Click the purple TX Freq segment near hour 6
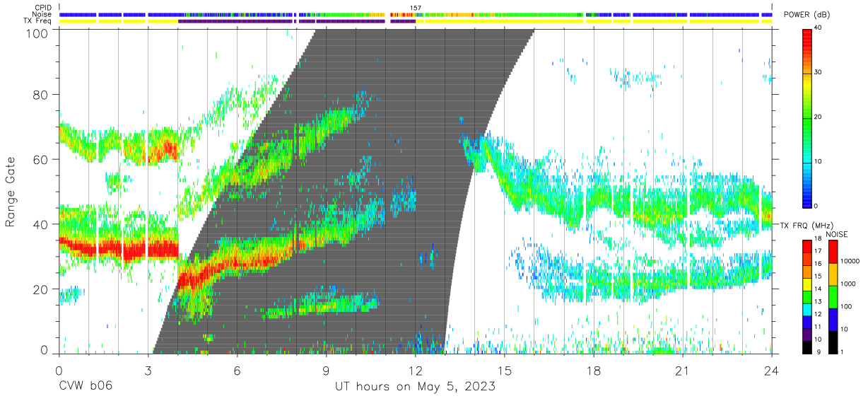868x401 pixels. (x=235, y=21)
